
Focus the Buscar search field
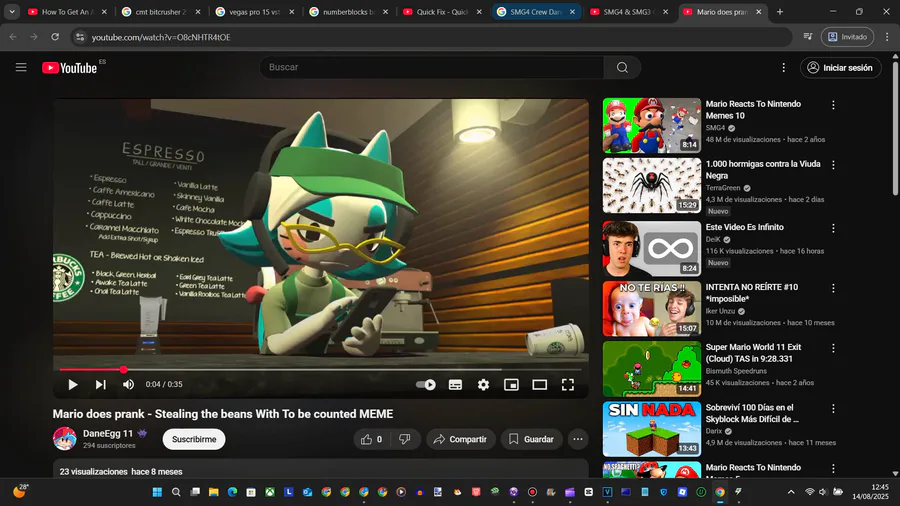click(x=432, y=67)
